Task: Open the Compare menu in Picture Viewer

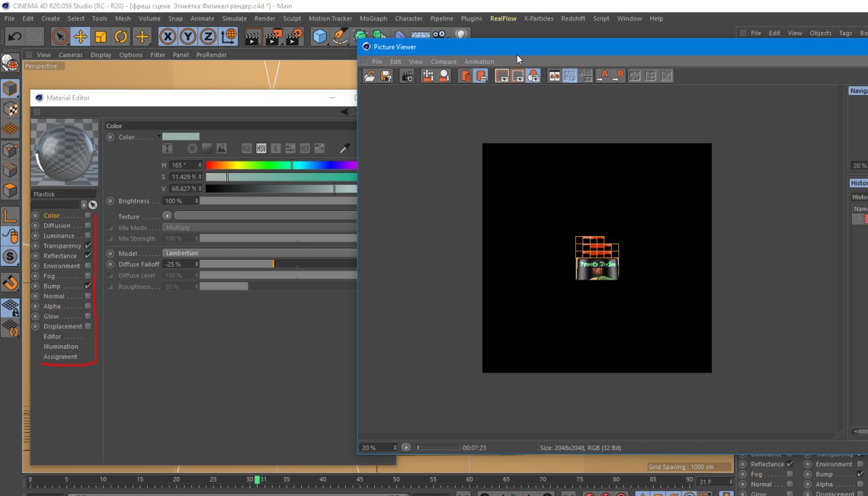Action: [x=443, y=62]
